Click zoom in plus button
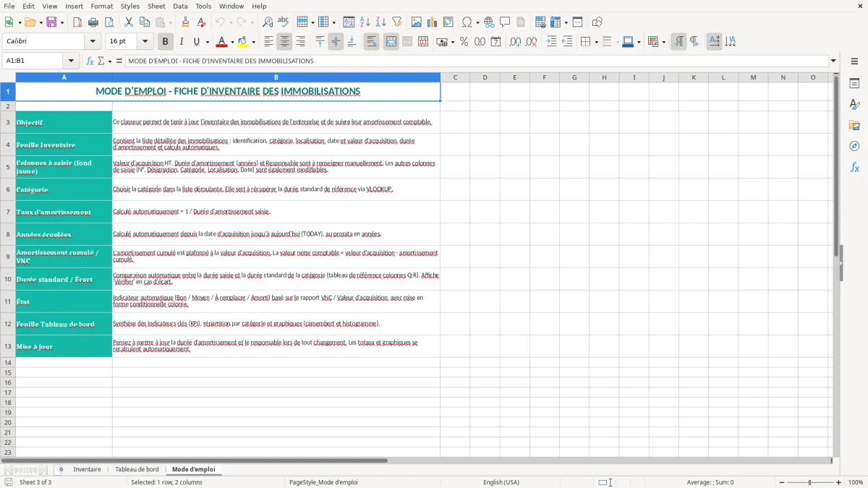 coord(838,482)
